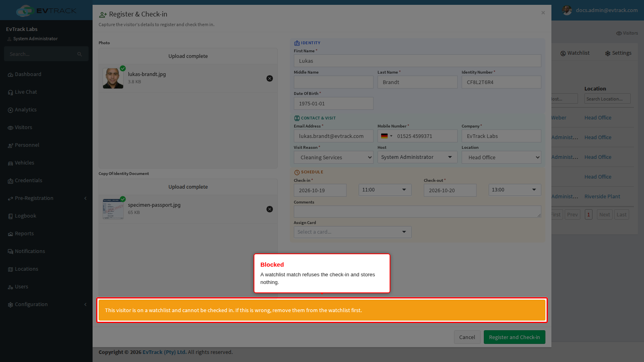Click the Email Address field
This screenshot has width=644, height=362.
pyautogui.click(x=334, y=136)
